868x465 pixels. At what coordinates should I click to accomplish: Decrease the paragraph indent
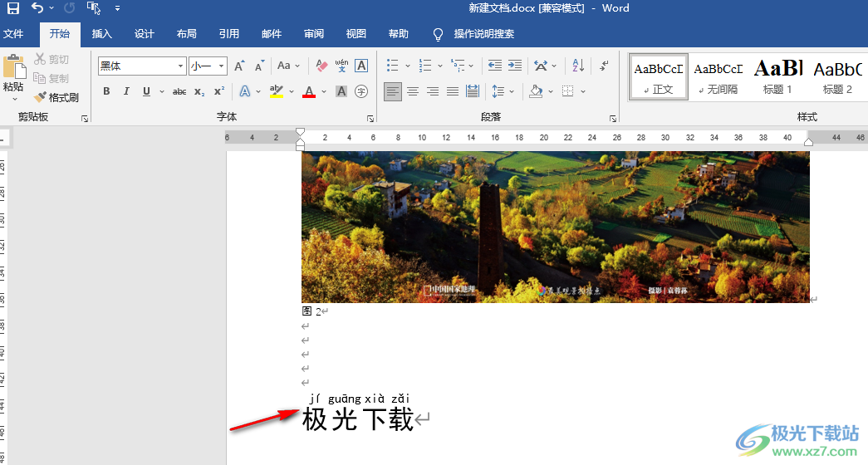coord(495,66)
